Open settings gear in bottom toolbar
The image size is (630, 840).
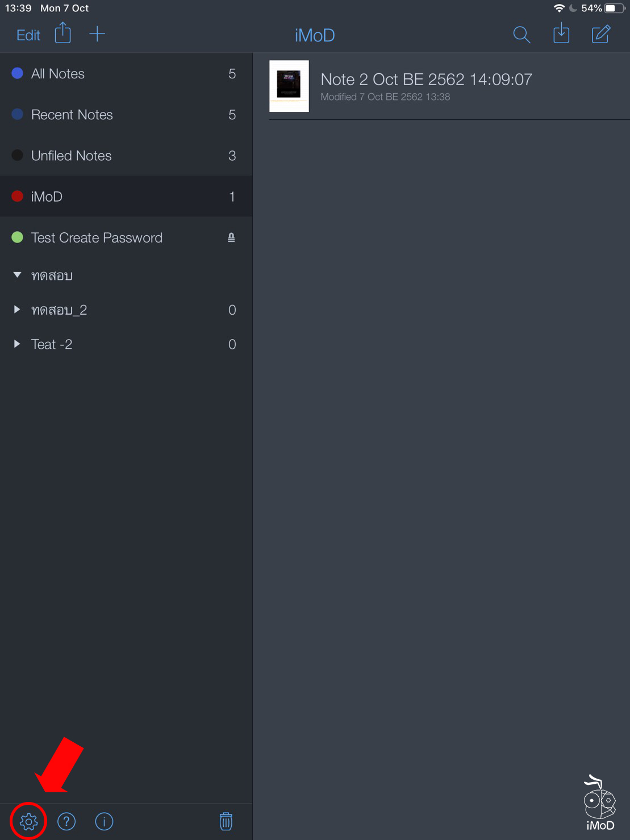(x=28, y=821)
